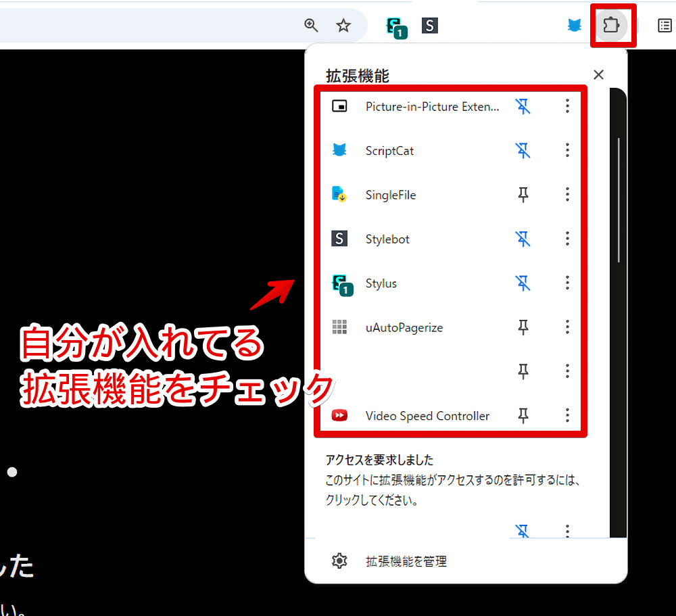676x616 pixels.
Task: Pin SingleFile to the toolbar
Action: pos(523,195)
